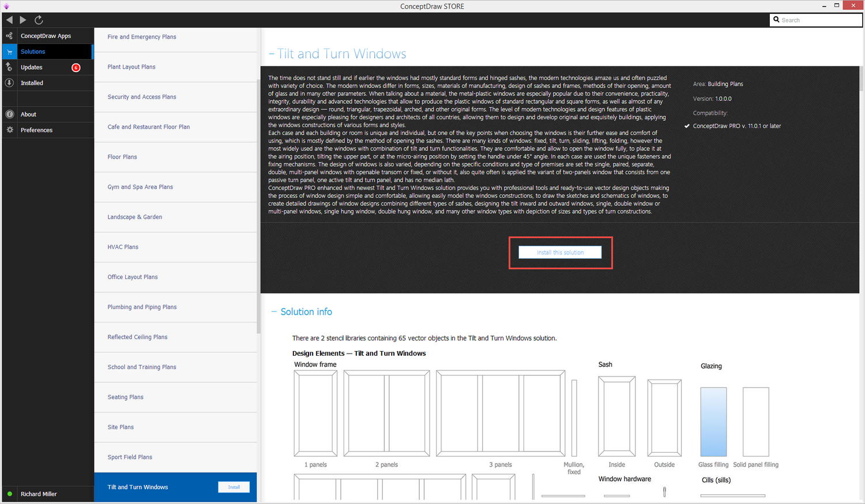Collapse the Solution info section
This screenshot has height=504, width=865.
[274, 312]
